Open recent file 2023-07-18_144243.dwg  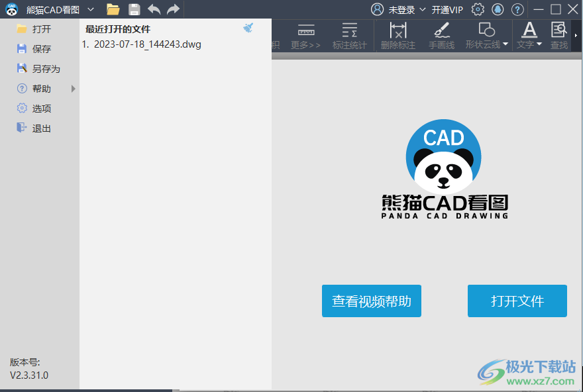coord(142,44)
